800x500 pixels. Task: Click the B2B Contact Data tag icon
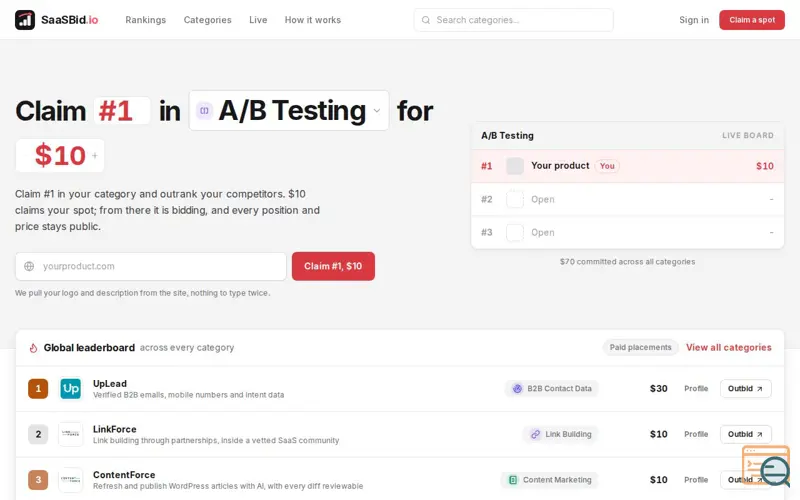(x=517, y=389)
